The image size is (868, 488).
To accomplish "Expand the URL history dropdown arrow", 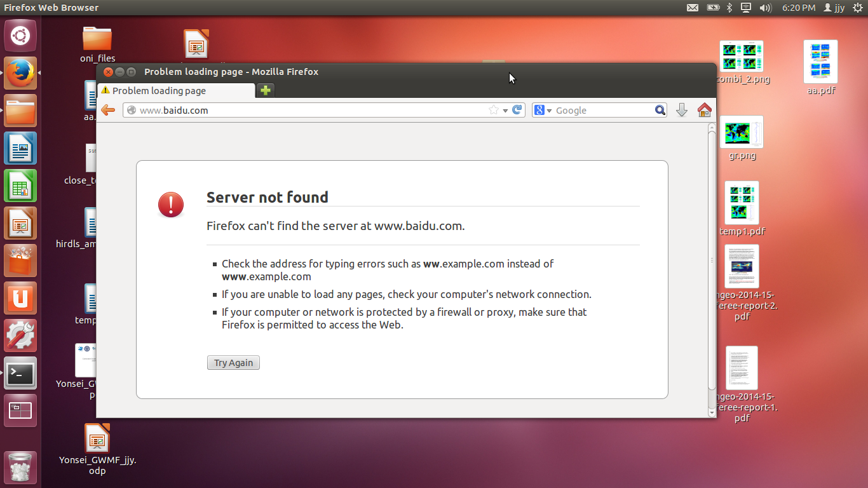I will (505, 111).
